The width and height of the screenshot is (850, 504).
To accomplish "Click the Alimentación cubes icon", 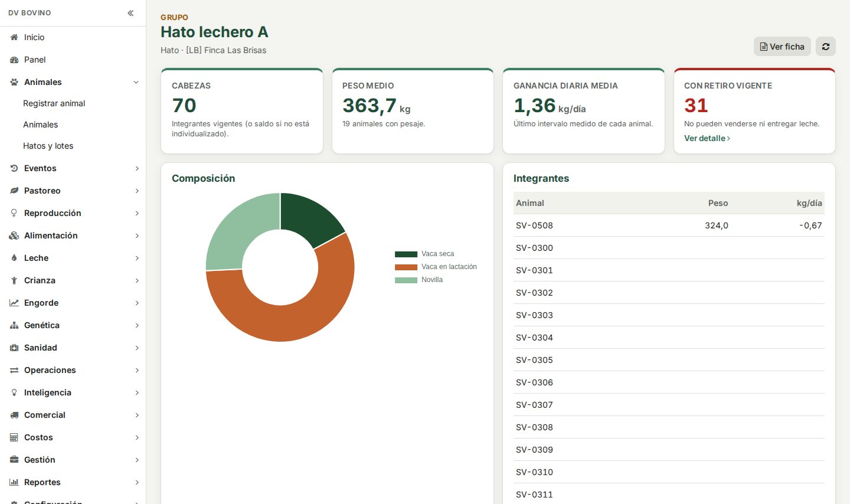I will 14,235.
